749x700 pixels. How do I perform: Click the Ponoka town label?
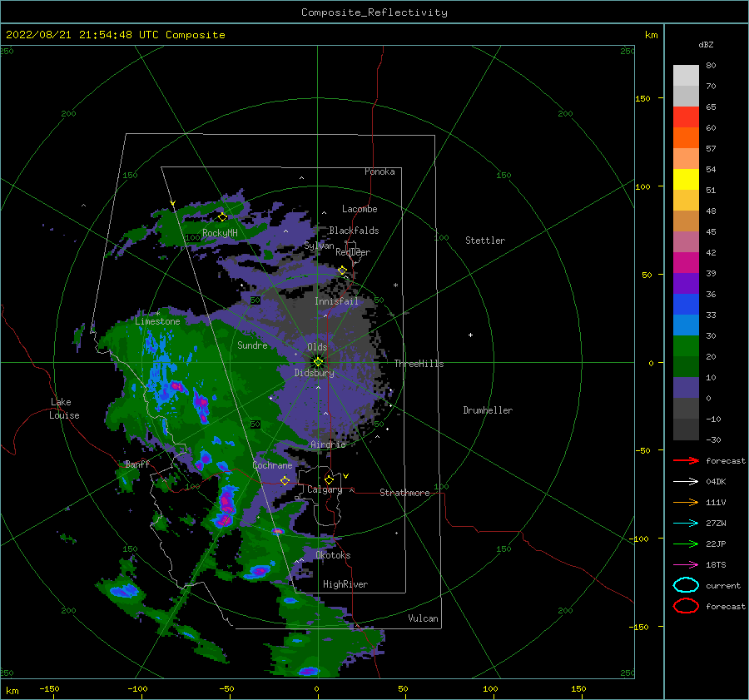coord(379,171)
